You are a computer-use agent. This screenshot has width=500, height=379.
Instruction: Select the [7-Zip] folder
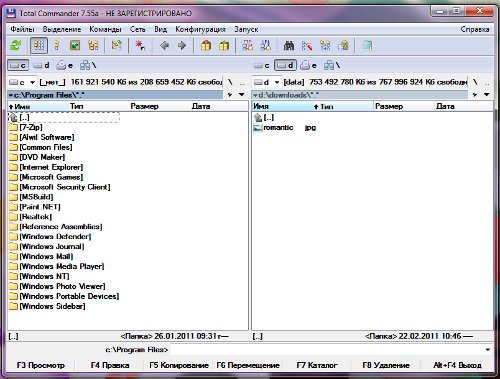(26, 127)
